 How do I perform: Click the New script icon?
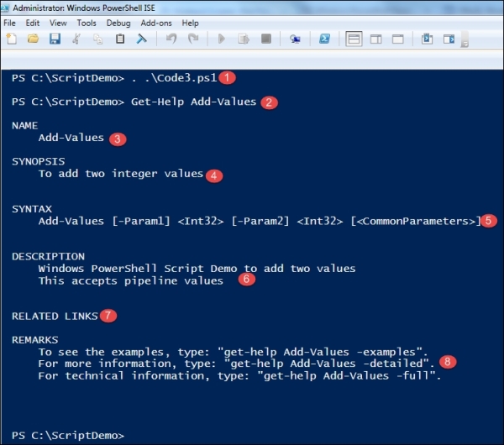(x=11, y=39)
